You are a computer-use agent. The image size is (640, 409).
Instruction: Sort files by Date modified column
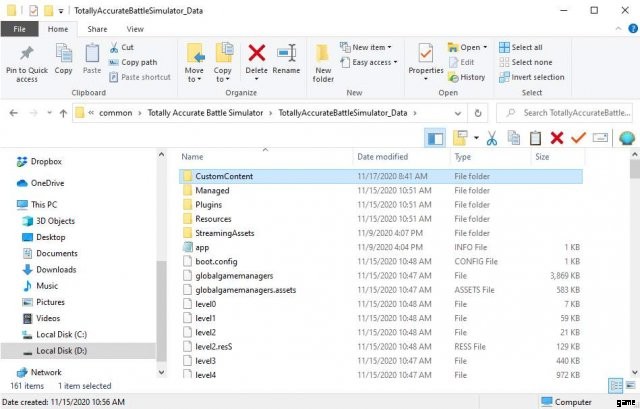point(383,157)
